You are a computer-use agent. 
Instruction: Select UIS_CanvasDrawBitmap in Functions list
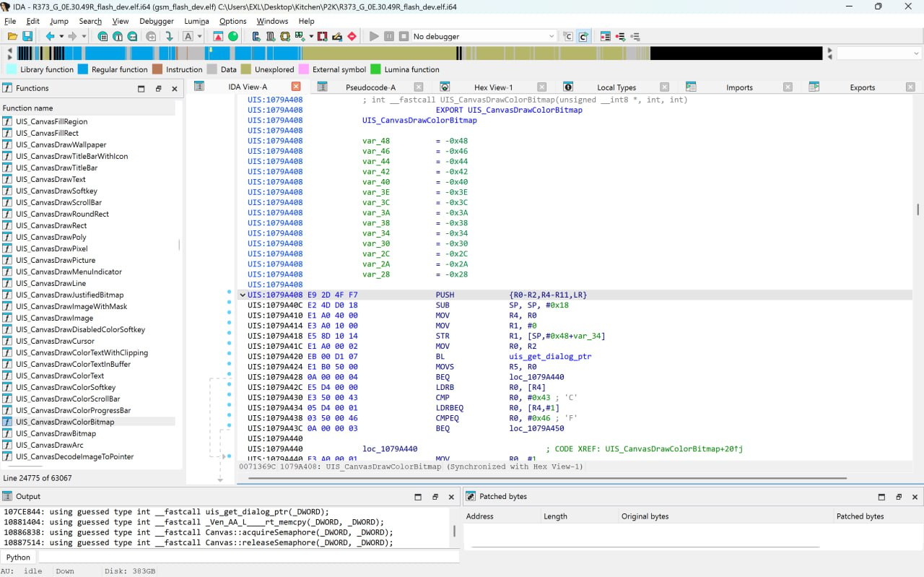pos(56,433)
